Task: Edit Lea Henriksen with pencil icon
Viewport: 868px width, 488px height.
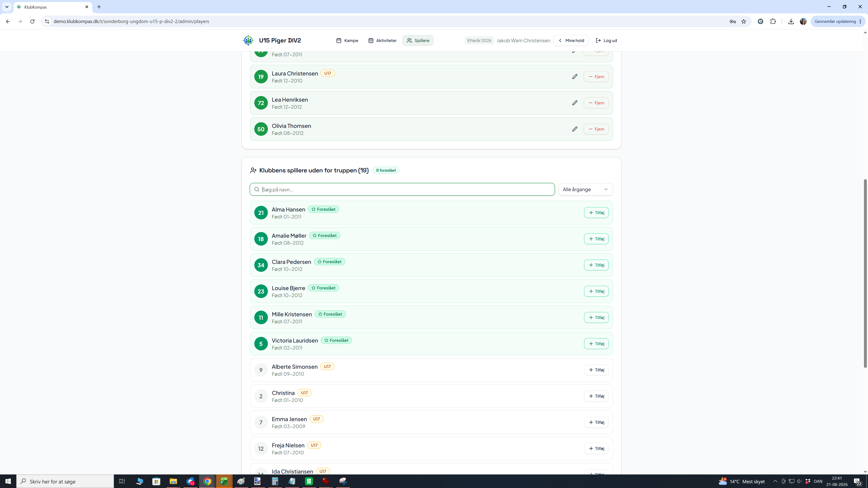Action: [x=575, y=103]
